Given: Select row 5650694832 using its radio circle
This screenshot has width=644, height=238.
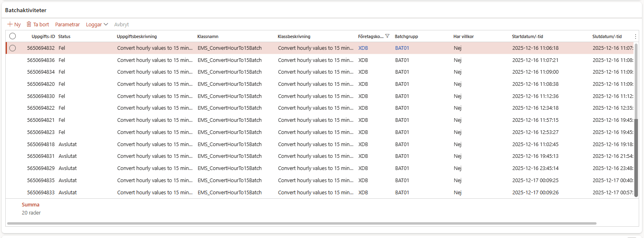Looking at the screenshot, I should (13, 48).
